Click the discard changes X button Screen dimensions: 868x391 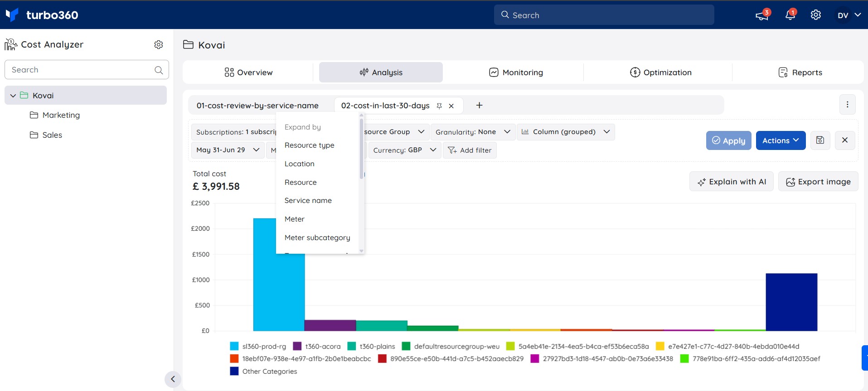845,140
